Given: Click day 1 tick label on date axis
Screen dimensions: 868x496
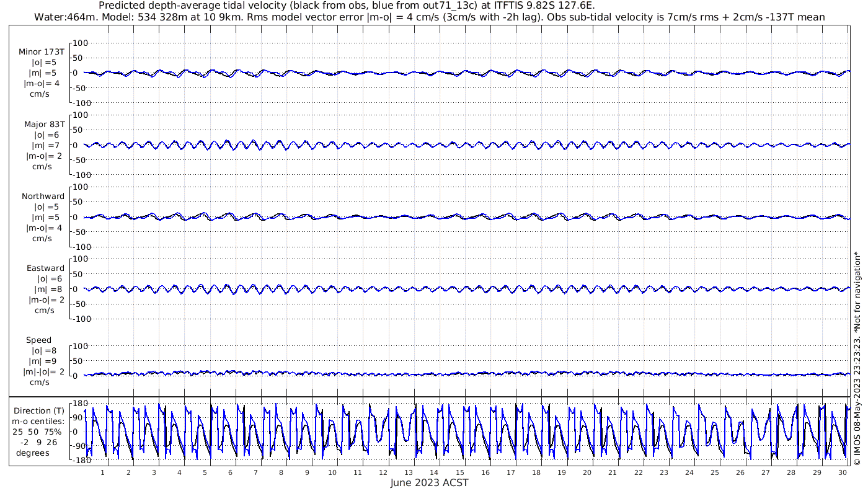Looking at the screenshot, I should point(103,472).
